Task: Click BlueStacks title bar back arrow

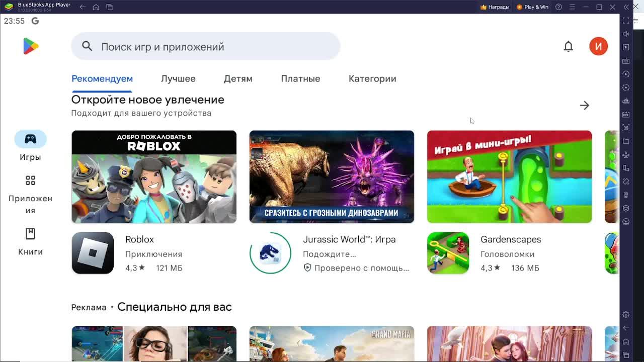Action: [x=83, y=7]
